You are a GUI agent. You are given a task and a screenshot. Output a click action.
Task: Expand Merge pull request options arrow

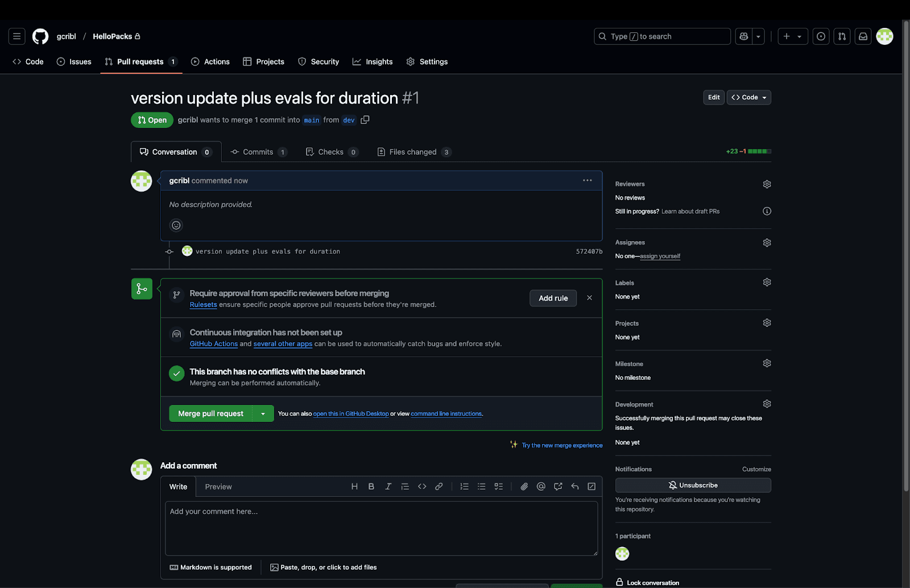(263, 414)
